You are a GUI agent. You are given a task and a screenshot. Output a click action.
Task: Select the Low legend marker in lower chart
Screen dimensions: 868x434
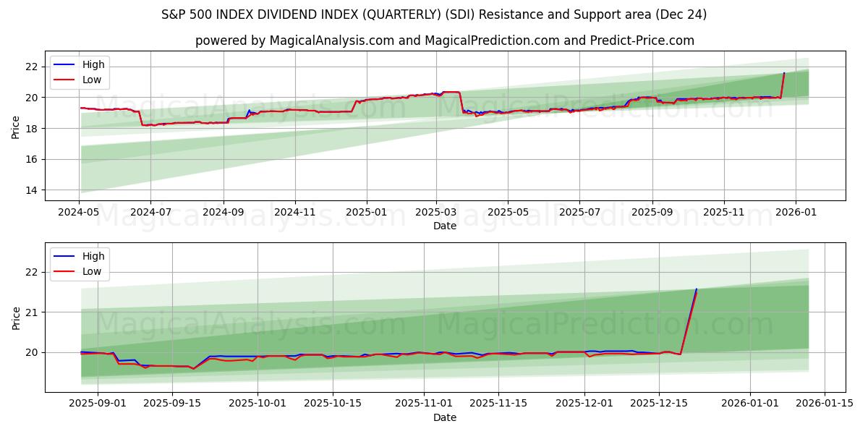(65, 271)
